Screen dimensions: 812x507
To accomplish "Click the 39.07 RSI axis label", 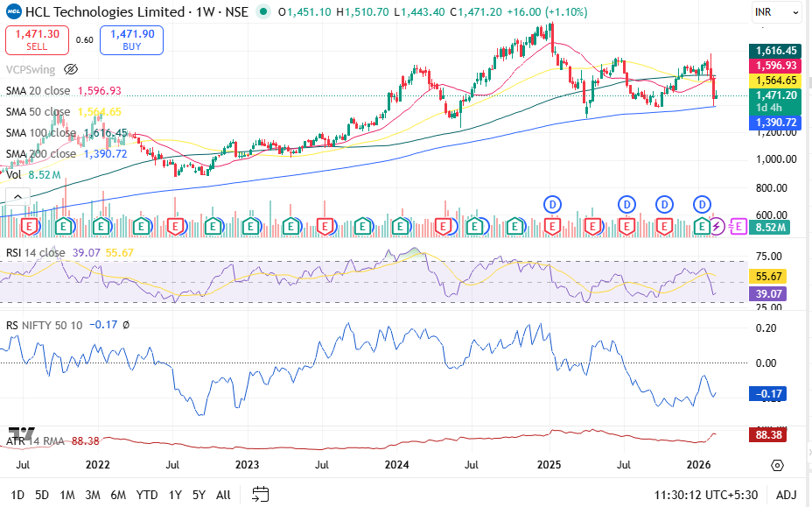I will tap(768, 294).
